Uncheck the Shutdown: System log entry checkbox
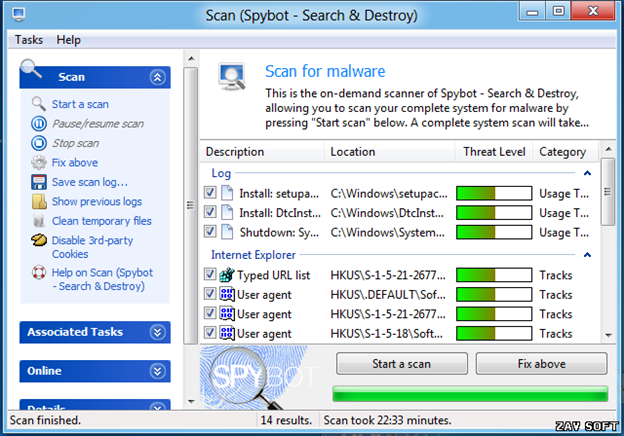624x436 pixels. pyautogui.click(x=210, y=231)
